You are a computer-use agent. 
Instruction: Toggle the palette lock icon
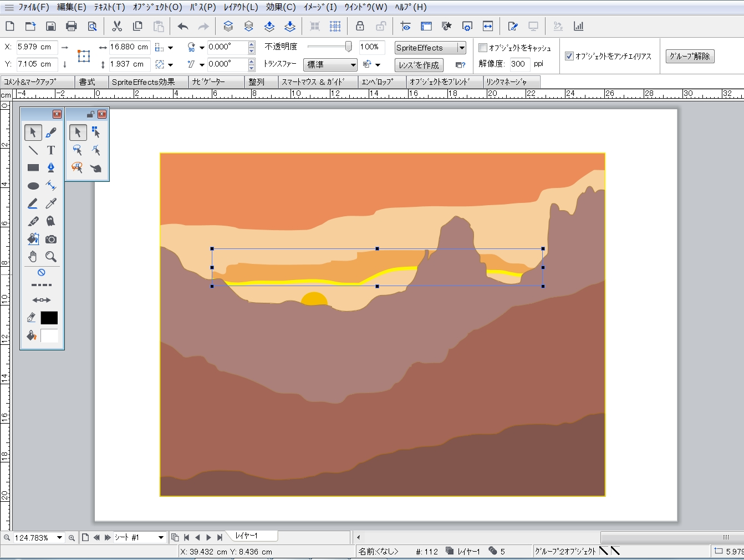[90, 114]
